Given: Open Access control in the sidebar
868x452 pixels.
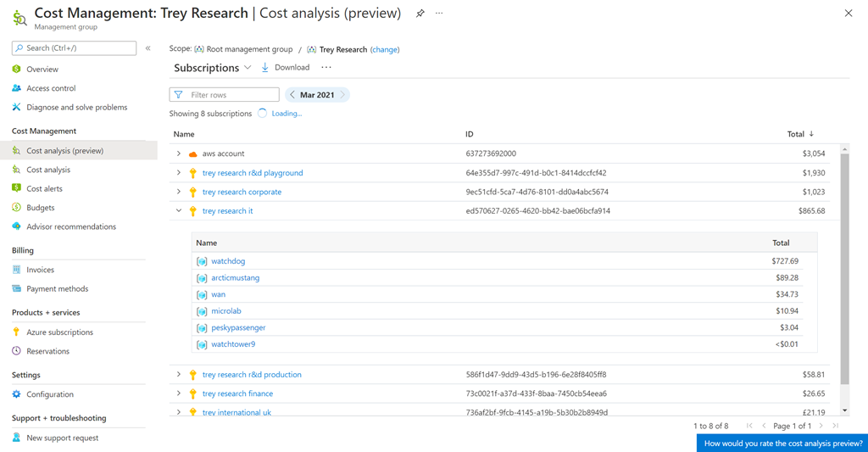Looking at the screenshot, I should [x=51, y=88].
